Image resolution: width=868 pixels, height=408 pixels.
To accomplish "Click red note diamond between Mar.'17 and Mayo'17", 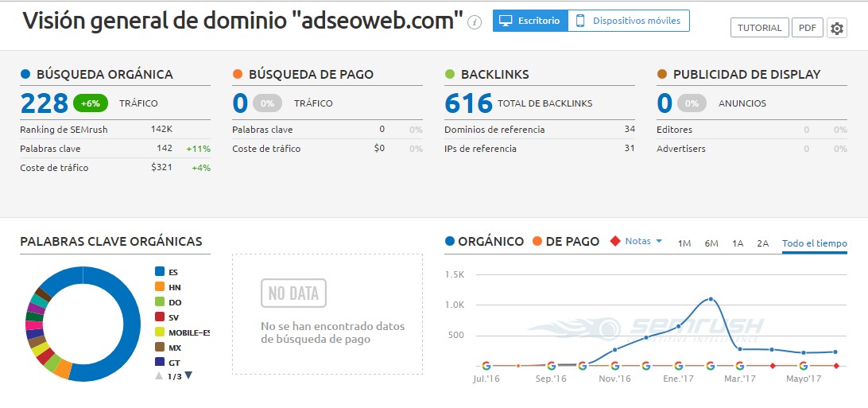I will tap(773, 366).
